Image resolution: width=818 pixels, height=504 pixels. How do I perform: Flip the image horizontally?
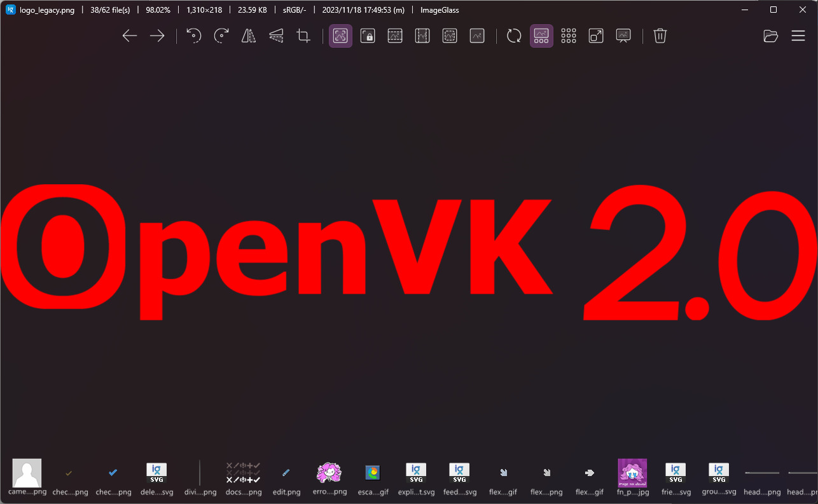click(249, 36)
